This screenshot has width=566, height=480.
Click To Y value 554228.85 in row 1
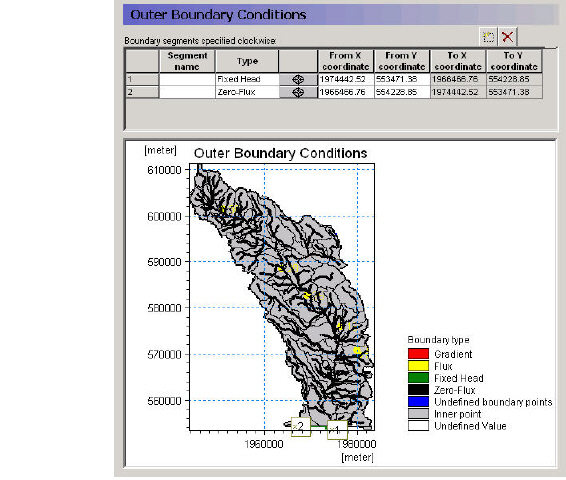click(x=514, y=79)
